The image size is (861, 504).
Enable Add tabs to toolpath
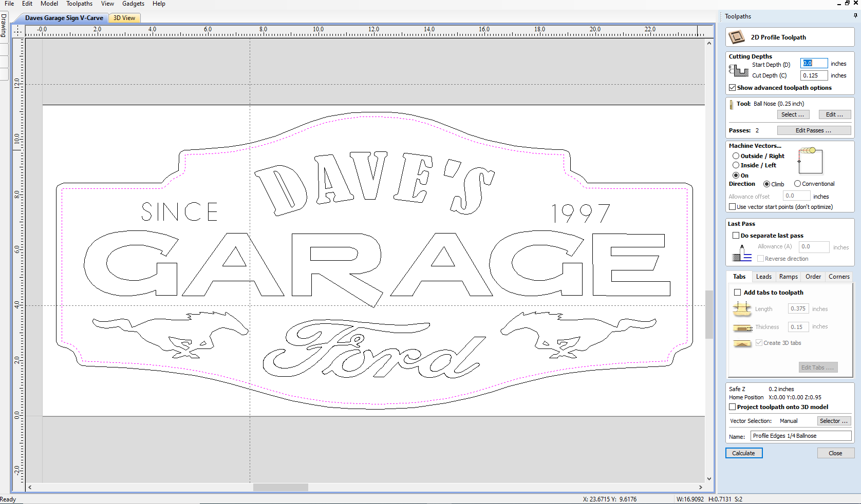click(x=737, y=293)
